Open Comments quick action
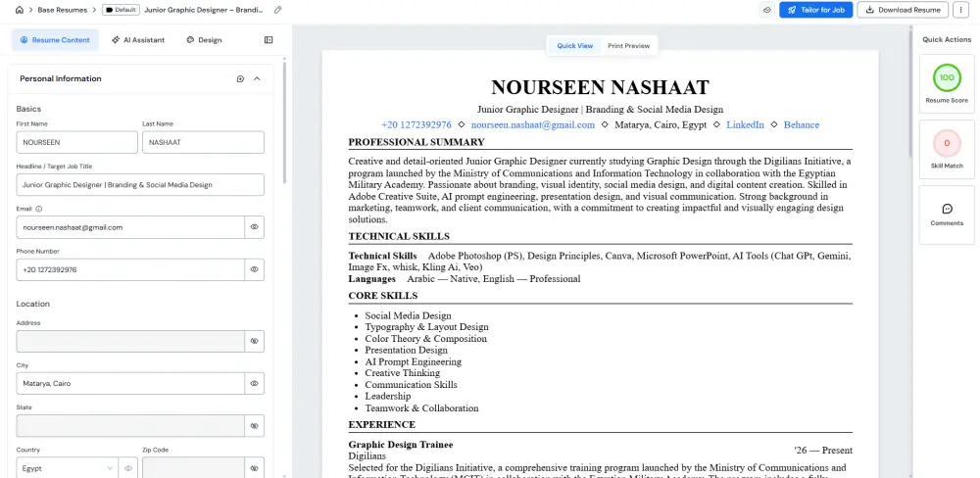Screen dimensions: 980x478 pos(947,215)
